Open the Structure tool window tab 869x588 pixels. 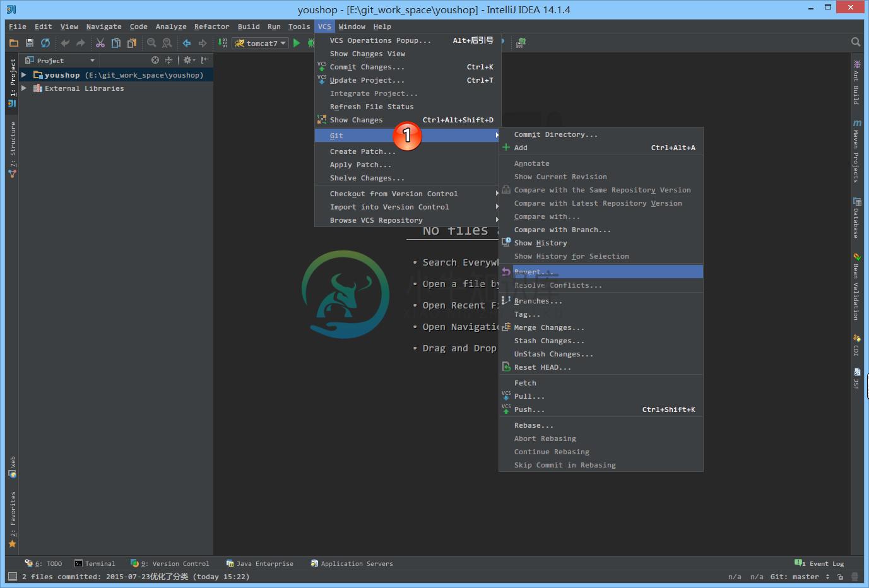(12, 150)
